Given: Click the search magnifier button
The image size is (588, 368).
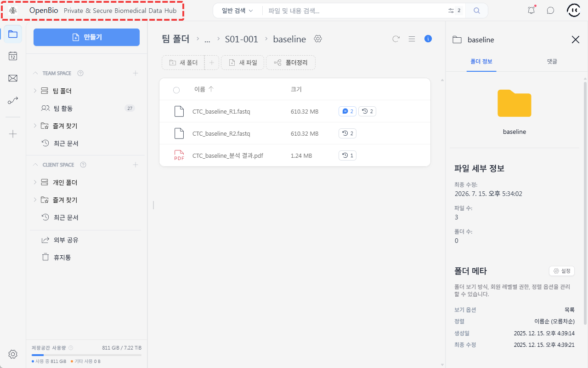Looking at the screenshot, I should coord(477,11).
